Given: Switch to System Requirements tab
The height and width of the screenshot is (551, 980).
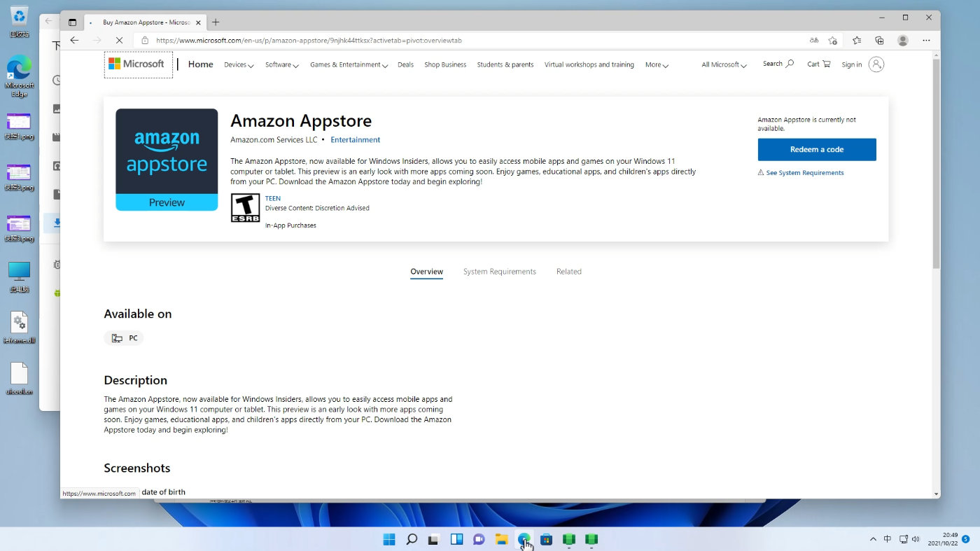Looking at the screenshot, I should tap(500, 272).
